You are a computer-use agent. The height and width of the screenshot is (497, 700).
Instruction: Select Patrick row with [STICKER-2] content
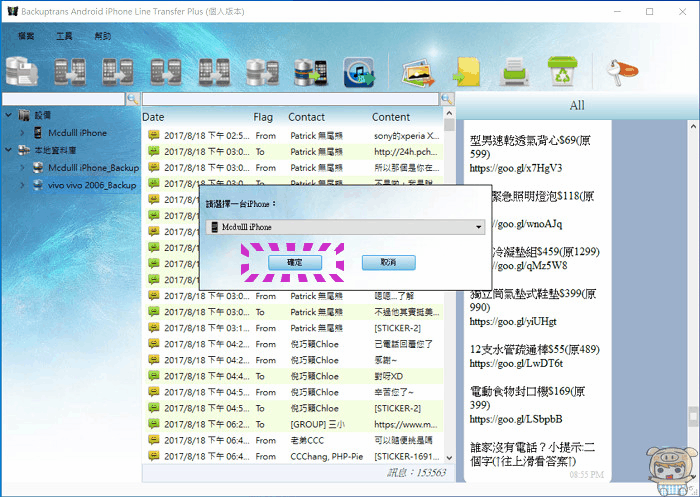point(294,328)
